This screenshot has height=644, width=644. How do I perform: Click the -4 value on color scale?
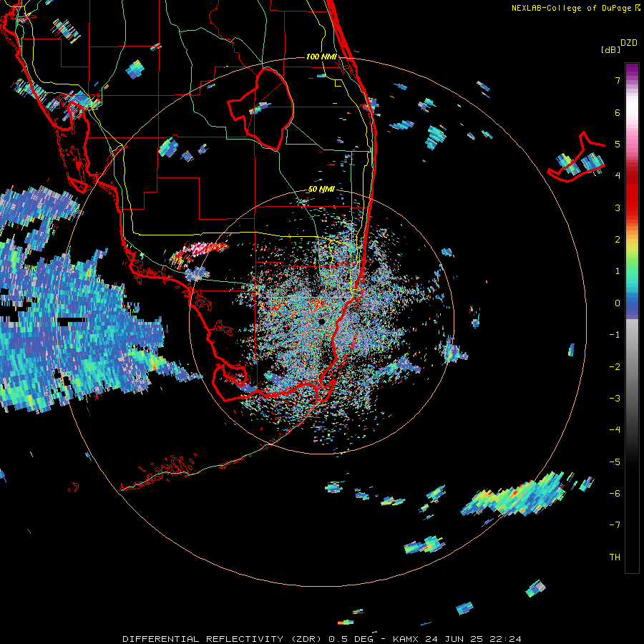tap(615, 430)
